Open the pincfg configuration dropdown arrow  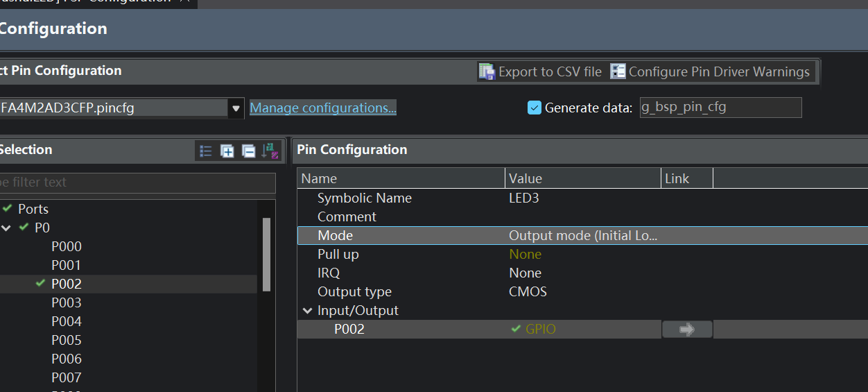[x=236, y=108]
